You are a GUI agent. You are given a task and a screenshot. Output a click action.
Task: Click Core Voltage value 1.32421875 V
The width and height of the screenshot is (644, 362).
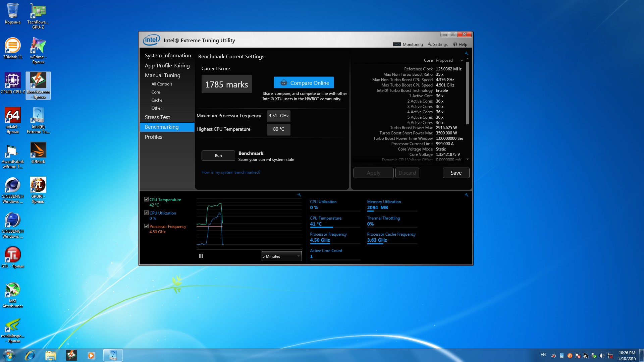pos(448,155)
